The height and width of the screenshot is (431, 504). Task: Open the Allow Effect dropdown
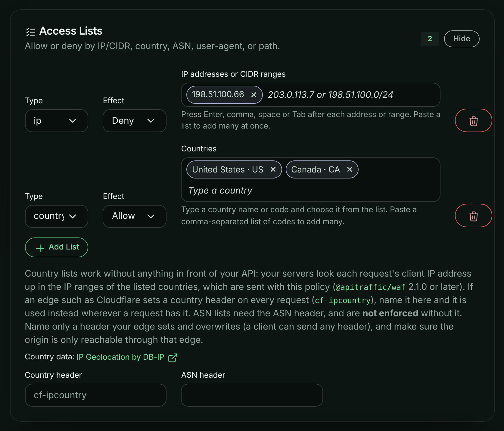tap(135, 216)
